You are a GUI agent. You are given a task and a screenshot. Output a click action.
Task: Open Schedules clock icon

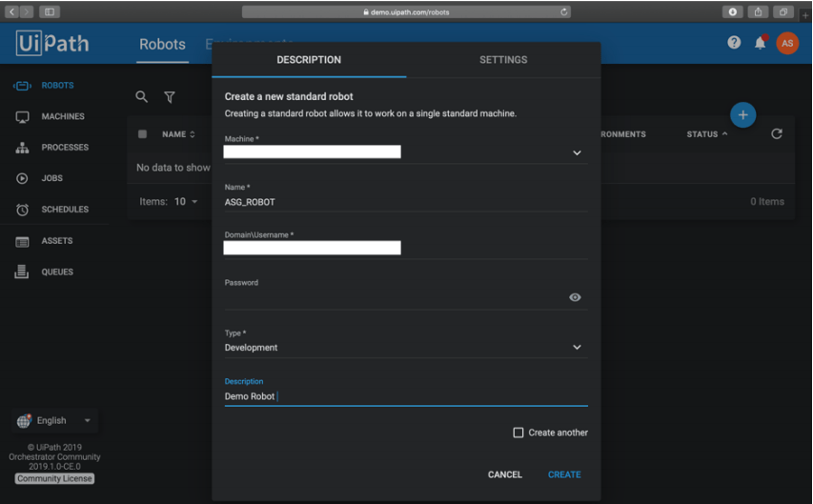[x=22, y=210]
